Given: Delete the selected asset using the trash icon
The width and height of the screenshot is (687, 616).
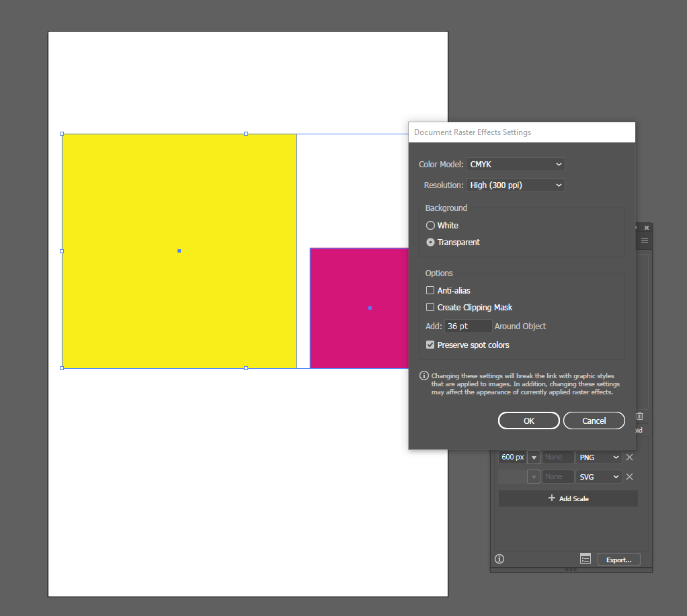Looking at the screenshot, I should (639, 416).
